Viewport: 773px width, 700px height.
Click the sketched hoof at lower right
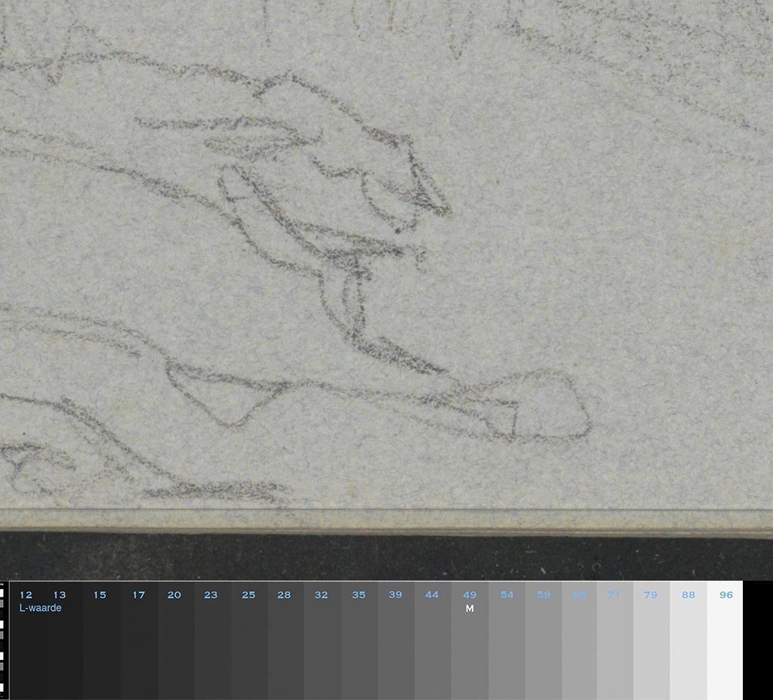coord(555,408)
